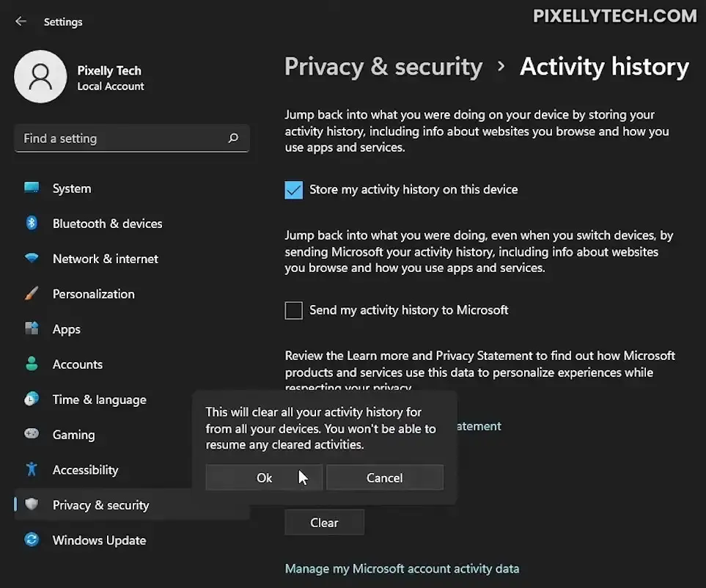Click the Pixelly Tech profile avatar
Screen dimensions: 706x588
click(x=40, y=76)
